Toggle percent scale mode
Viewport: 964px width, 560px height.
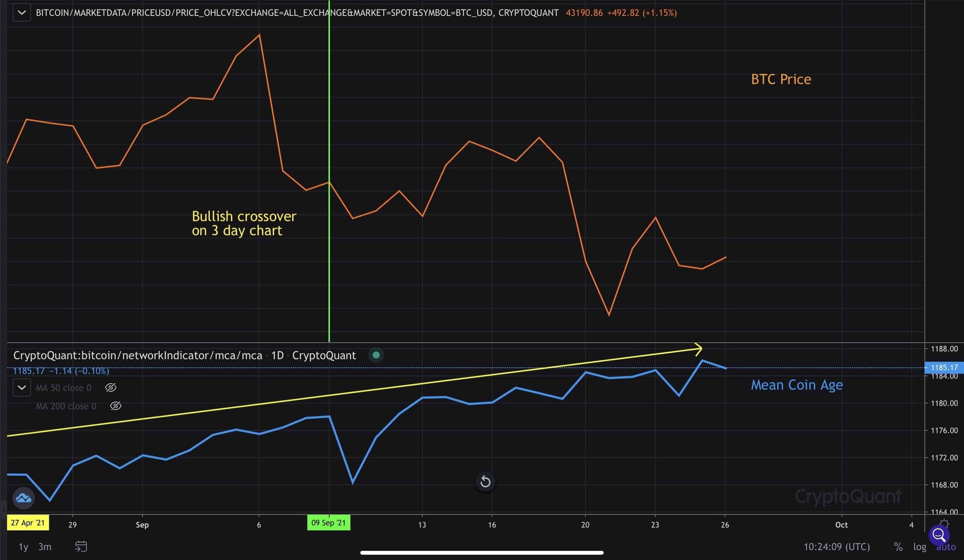[x=898, y=546]
